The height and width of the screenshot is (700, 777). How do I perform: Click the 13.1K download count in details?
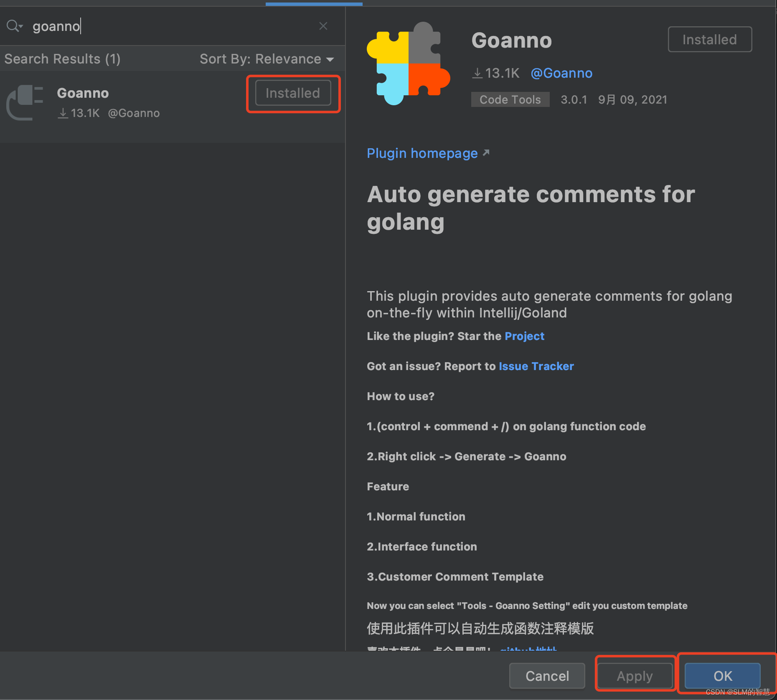pyautogui.click(x=496, y=73)
